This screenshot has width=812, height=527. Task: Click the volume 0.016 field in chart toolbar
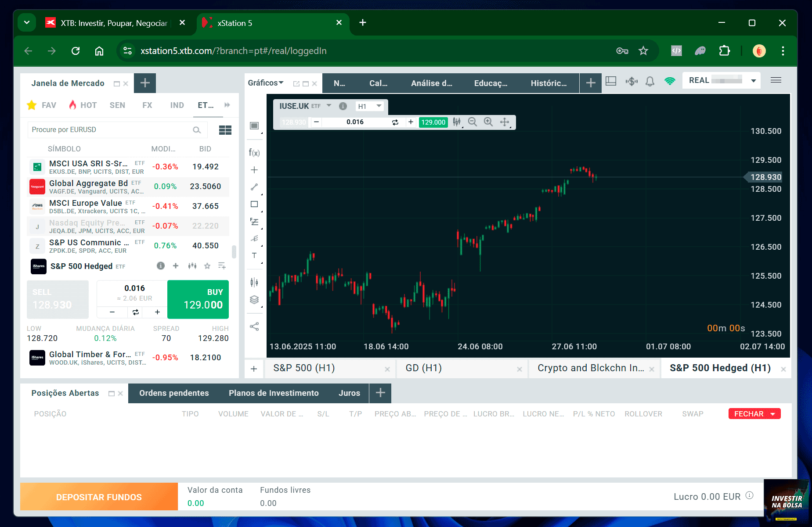(x=355, y=122)
